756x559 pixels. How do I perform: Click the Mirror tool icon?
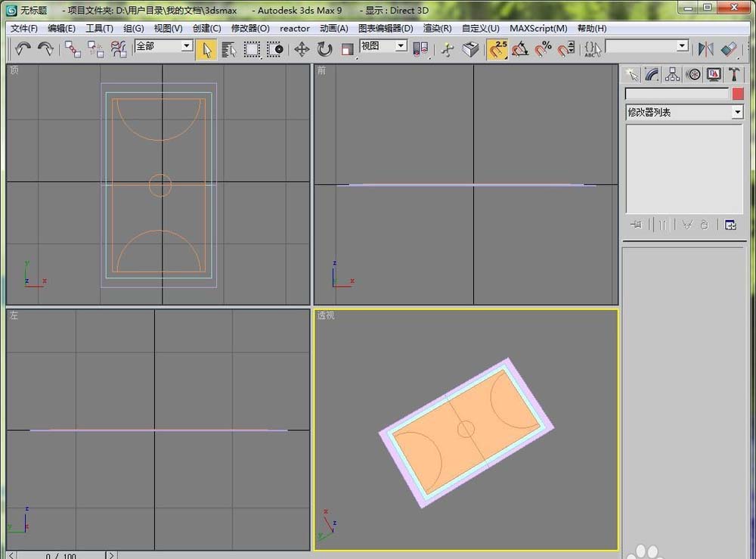coord(706,49)
